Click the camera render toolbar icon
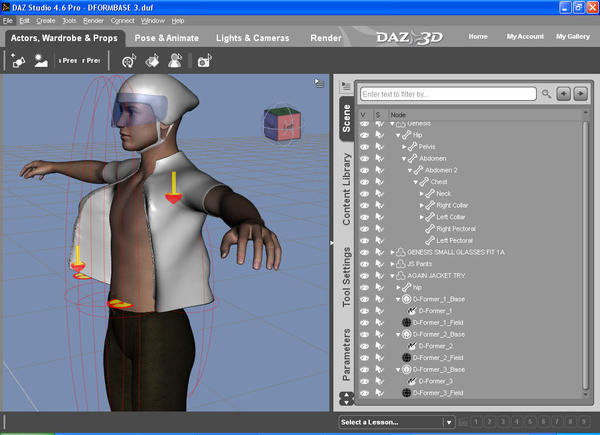Image resolution: width=600 pixels, height=435 pixels. (204, 61)
